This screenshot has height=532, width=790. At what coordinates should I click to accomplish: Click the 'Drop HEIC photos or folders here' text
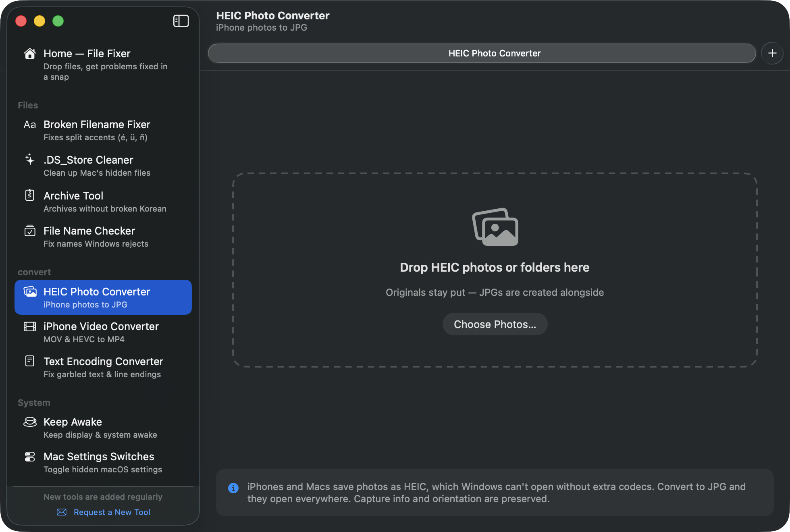click(x=495, y=267)
